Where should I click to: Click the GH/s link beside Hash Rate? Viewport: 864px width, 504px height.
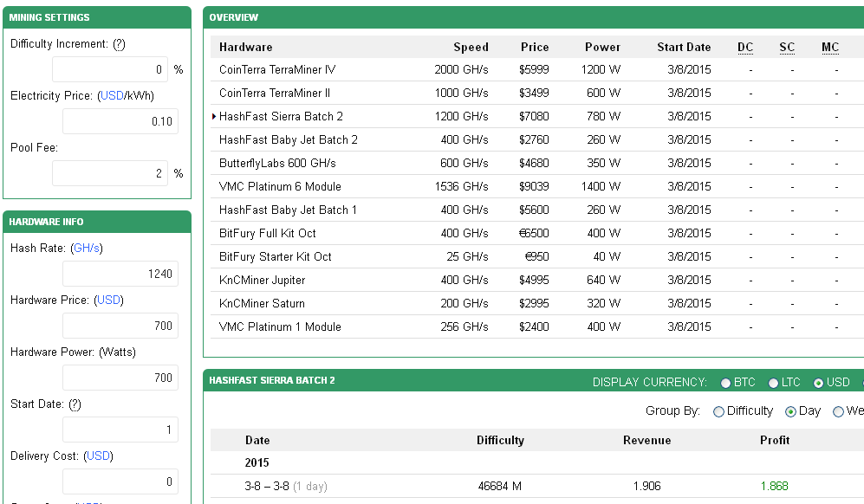87,249
